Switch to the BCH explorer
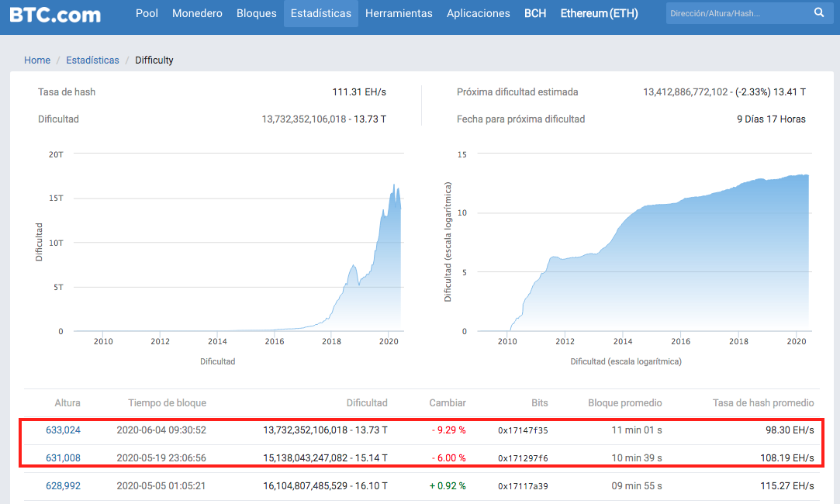The image size is (840, 504). tap(535, 13)
